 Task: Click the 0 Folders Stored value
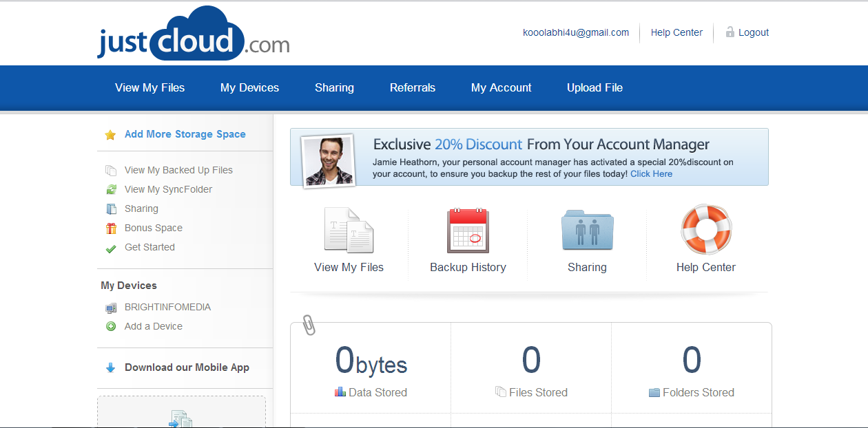692,360
